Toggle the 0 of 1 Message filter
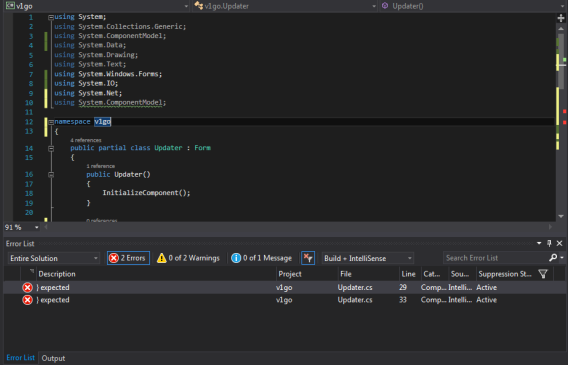 [x=262, y=258]
